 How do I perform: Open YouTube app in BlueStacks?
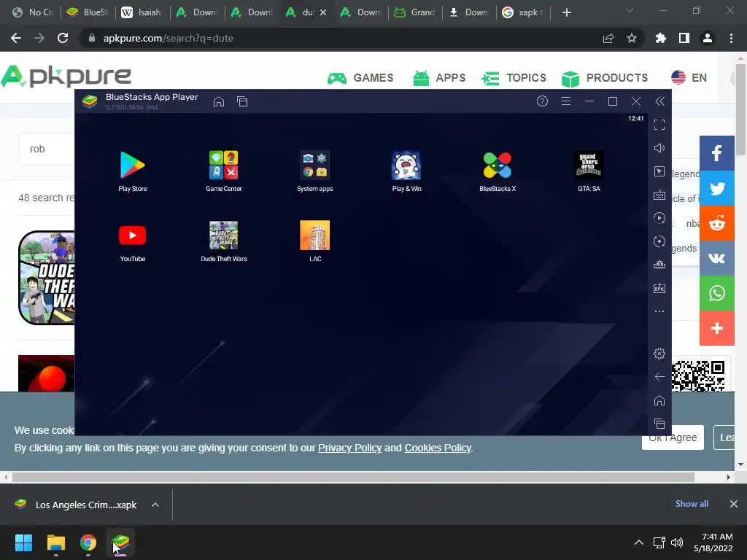pyautogui.click(x=133, y=241)
